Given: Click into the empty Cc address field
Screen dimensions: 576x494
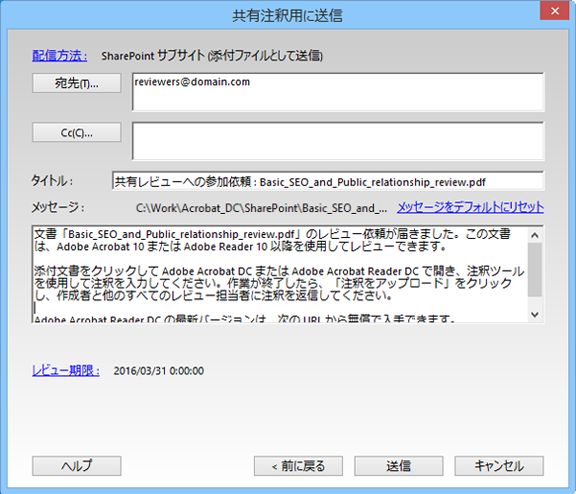Looking at the screenshot, I should (338, 141).
